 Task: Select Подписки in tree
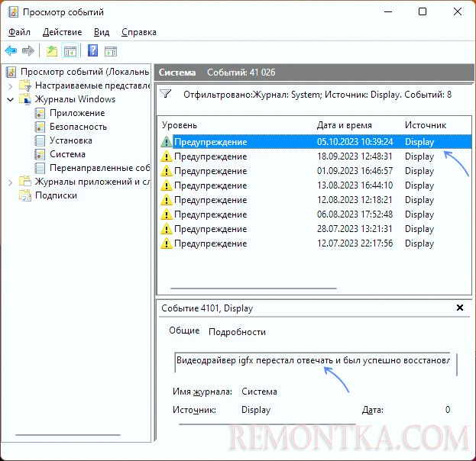[56, 195]
